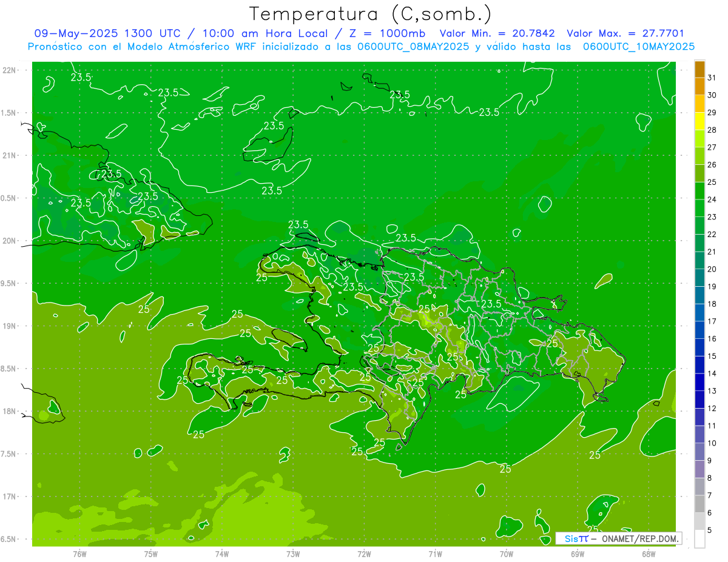Screen dimensions: 728x562
Task: Click the '15' label on the color scale
Action: point(712,356)
